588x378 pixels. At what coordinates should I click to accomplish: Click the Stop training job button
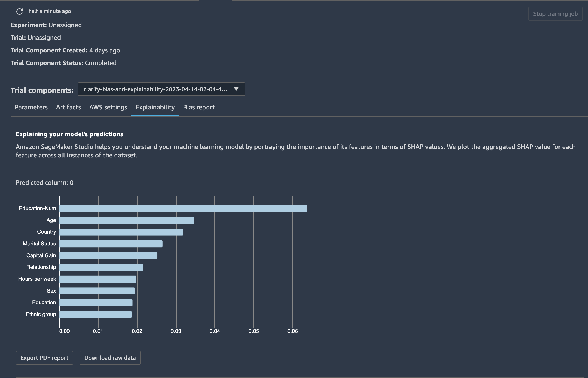pos(555,14)
